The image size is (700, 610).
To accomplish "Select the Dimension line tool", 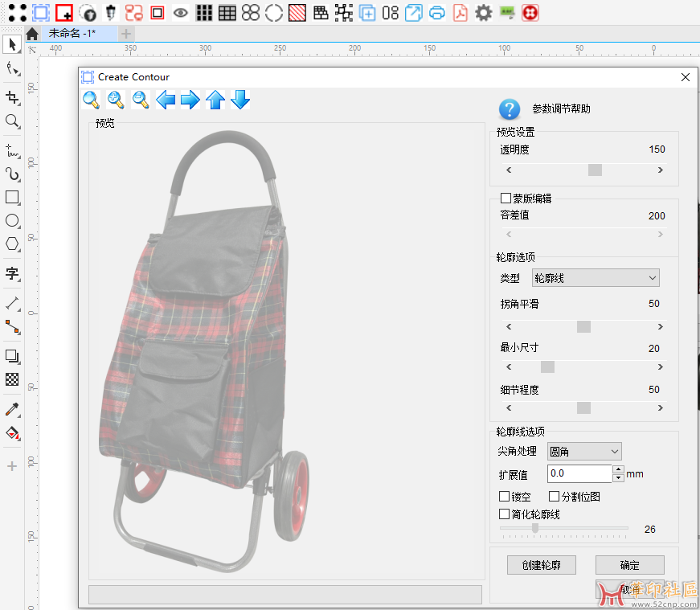I will tap(12, 303).
